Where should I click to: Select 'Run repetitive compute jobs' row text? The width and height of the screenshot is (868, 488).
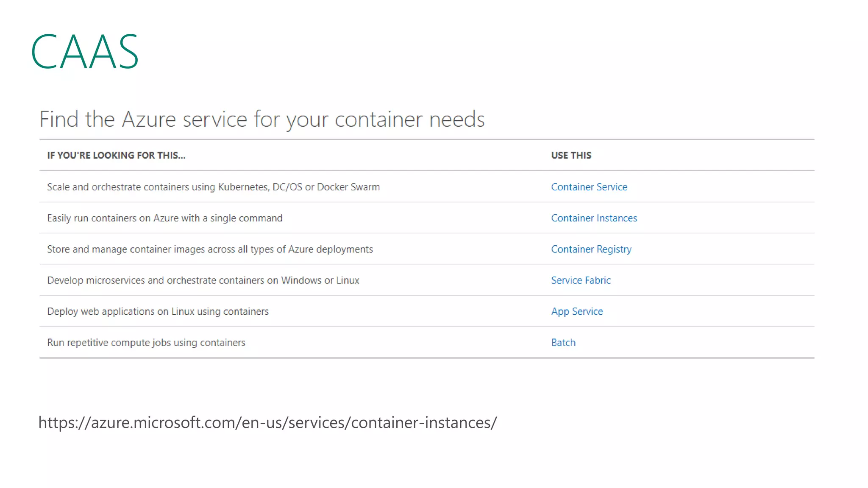pos(146,343)
